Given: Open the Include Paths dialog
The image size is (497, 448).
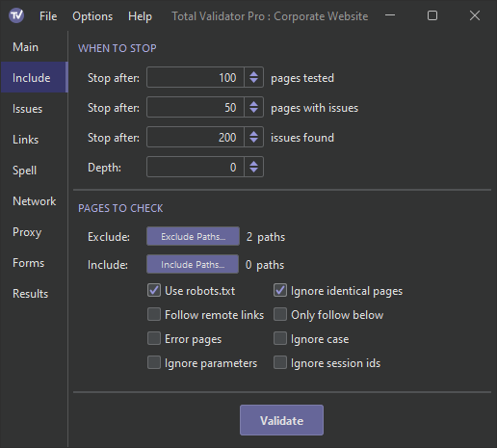Looking at the screenshot, I should coord(193,264).
